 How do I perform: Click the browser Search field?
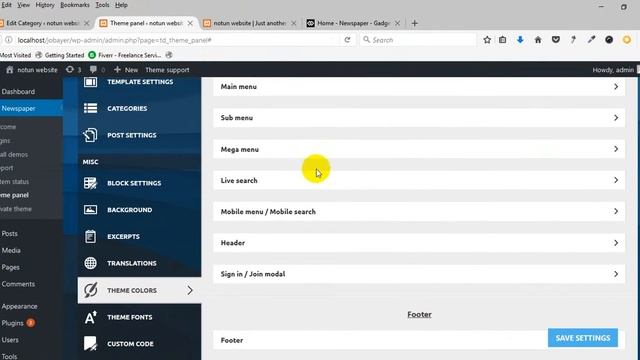point(418,40)
